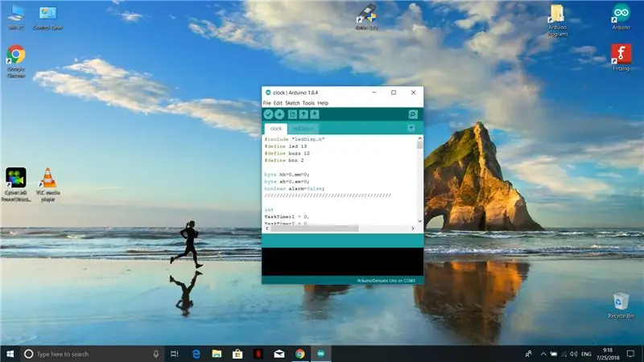
Task: Select the Recycle Bin icon
Action: 621,306
